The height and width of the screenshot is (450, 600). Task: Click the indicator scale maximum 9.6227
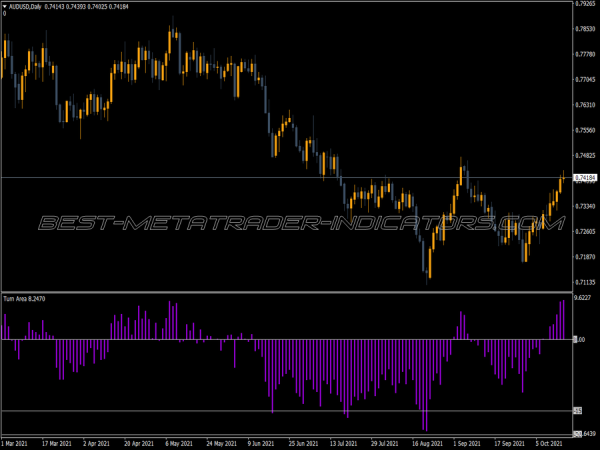tap(583, 298)
